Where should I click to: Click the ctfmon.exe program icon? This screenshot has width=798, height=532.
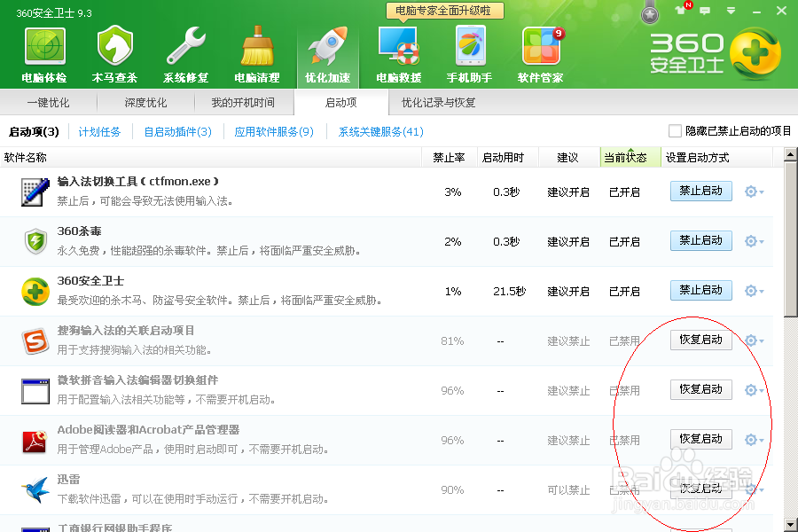(x=35, y=192)
